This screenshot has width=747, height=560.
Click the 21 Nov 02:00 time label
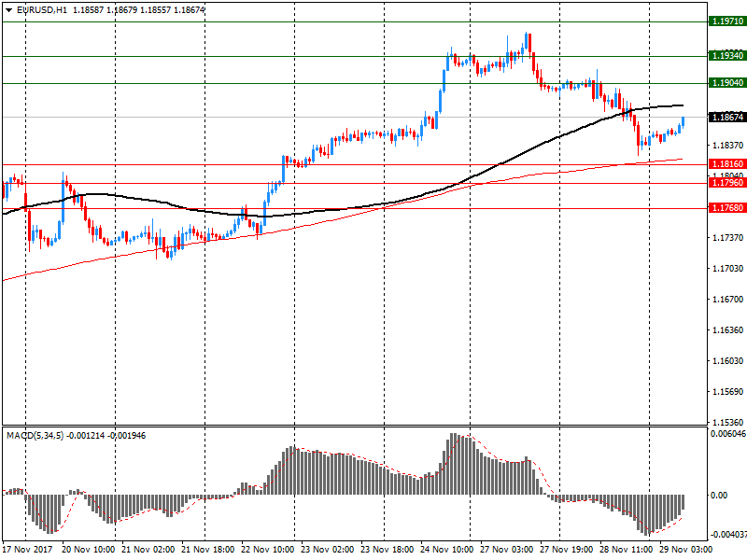(148, 550)
